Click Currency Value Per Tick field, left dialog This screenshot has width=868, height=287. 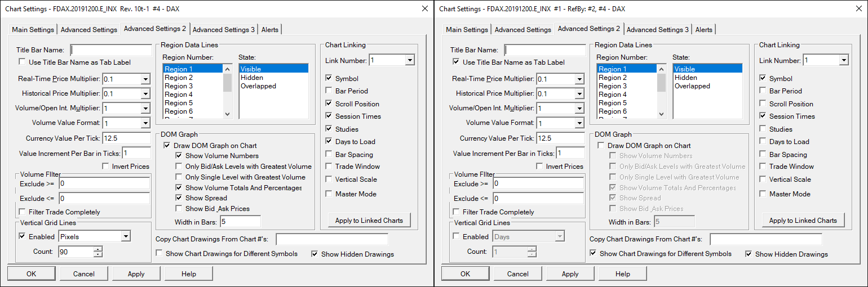126,138
